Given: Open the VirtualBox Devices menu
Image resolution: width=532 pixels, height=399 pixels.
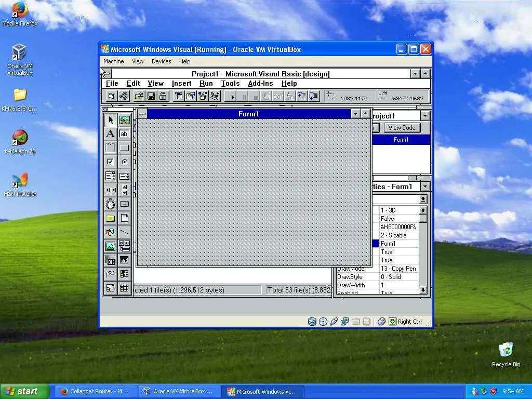Looking at the screenshot, I should pos(161,61).
